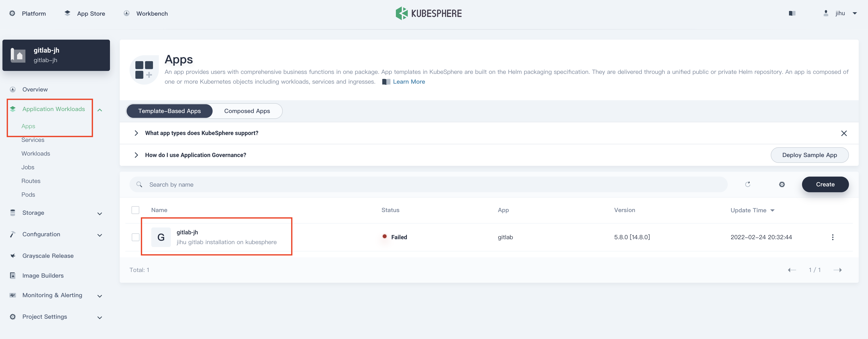This screenshot has height=339, width=868.
Task: Open the gitlab-jh row more actions menu
Action: click(x=833, y=237)
